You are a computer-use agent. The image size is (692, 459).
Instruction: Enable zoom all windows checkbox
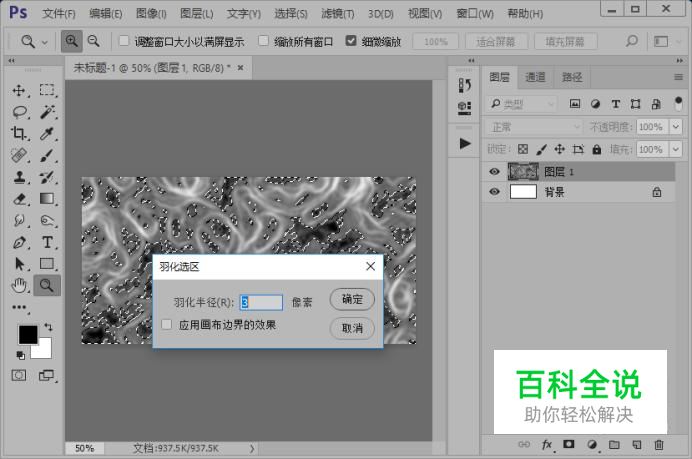click(263, 41)
